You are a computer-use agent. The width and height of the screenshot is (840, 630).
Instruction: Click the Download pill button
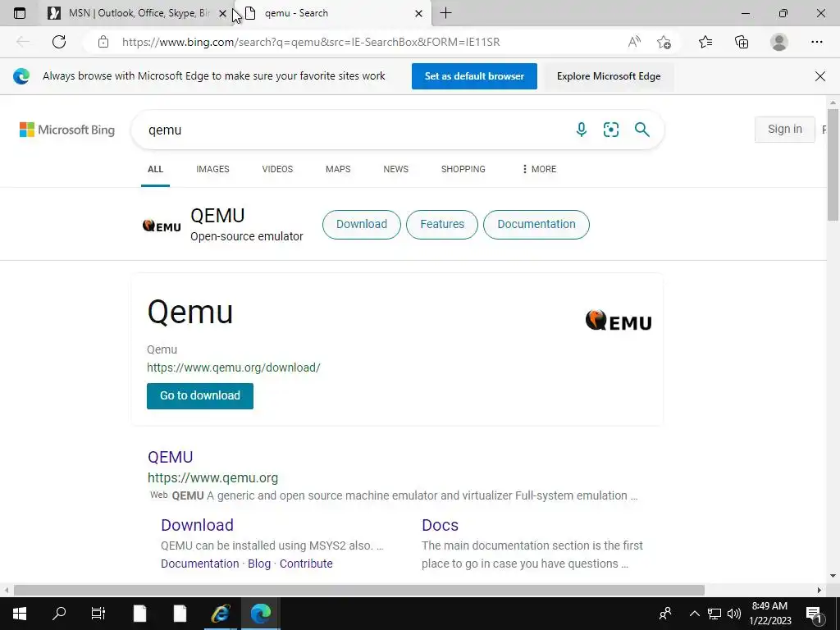pos(362,225)
